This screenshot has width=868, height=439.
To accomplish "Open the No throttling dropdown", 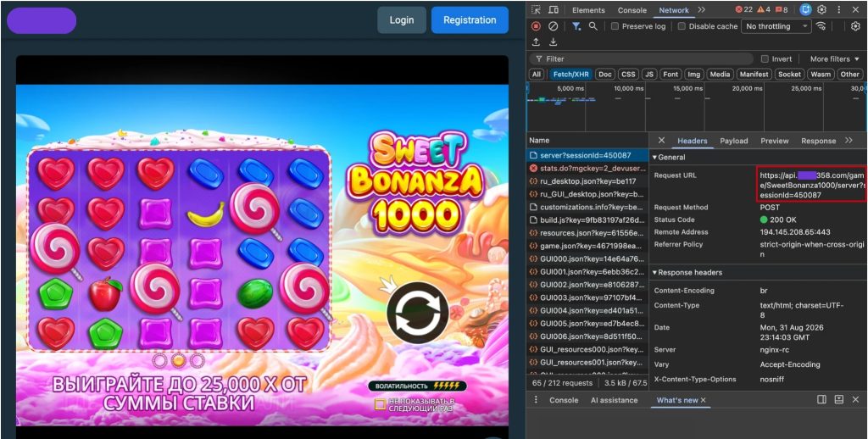I will tap(776, 26).
